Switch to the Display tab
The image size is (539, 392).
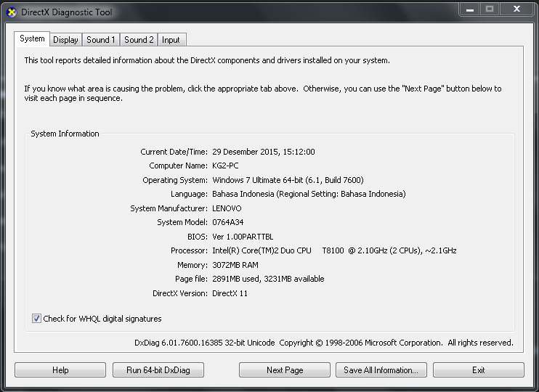(x=65, y=40)
